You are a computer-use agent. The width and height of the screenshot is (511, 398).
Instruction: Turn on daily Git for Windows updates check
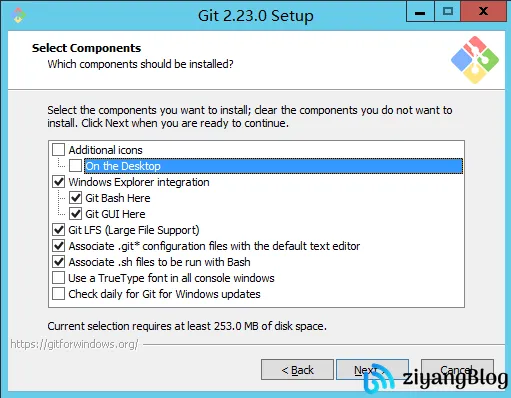click(x=58, y=294)
